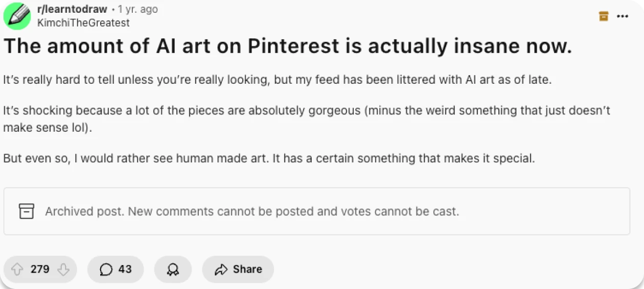Click the paragraph starting "But even so"
The height and width of the screenshot is (289, 644).
[269, 158]
